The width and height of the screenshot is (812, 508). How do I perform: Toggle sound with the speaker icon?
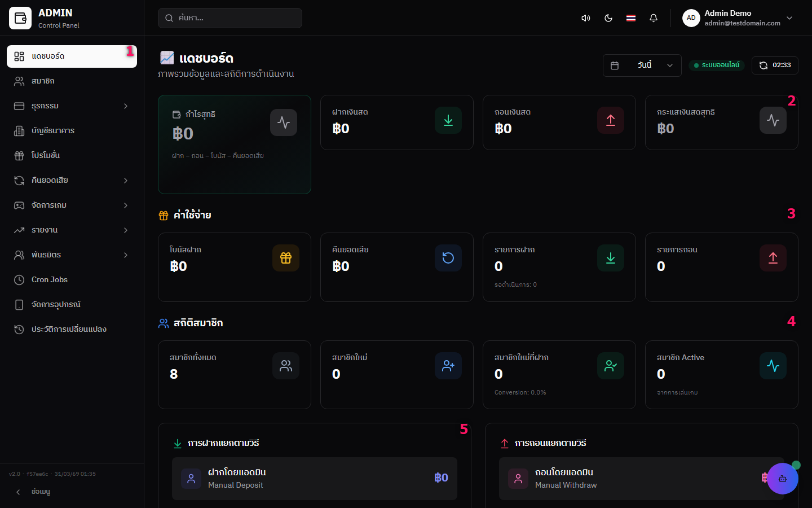tap(586, 18)
